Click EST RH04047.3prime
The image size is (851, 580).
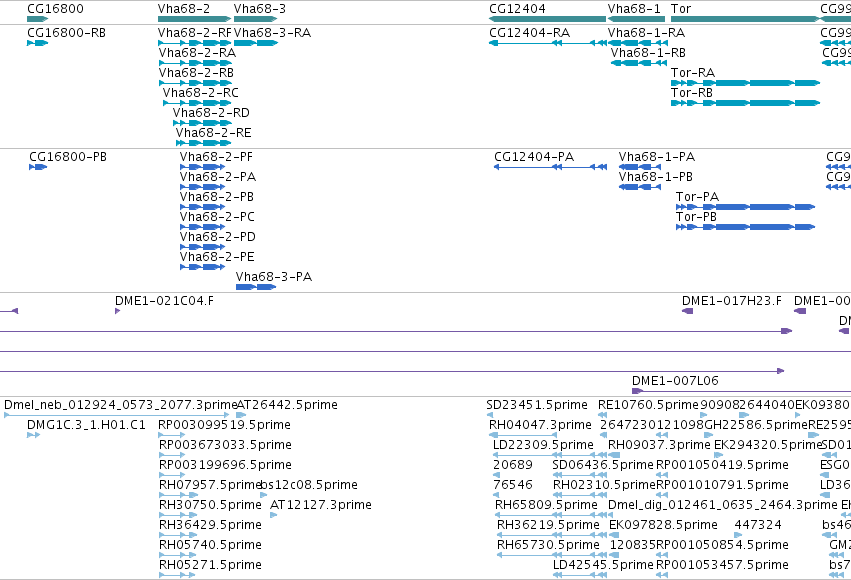point(523,435)
